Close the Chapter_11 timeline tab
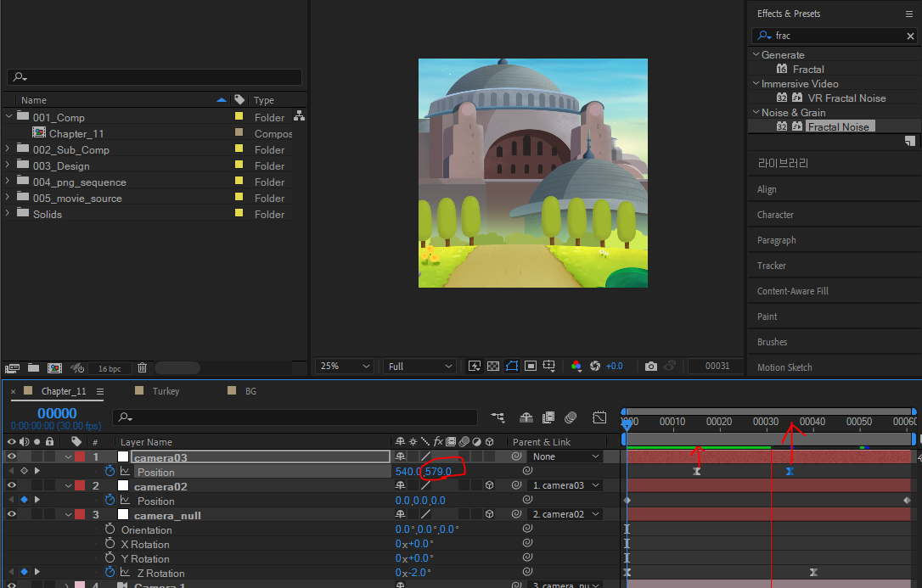922x588 pixels. pos(13,391)
